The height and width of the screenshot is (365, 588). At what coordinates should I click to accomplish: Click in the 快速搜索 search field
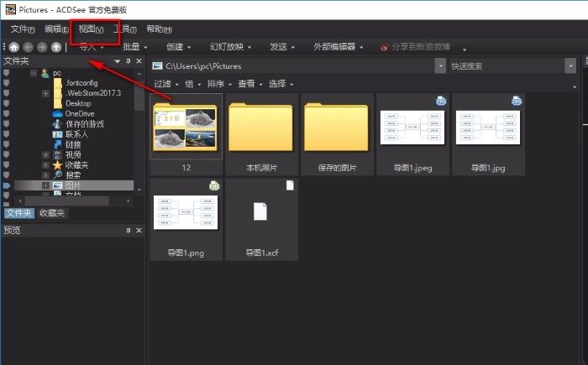coord(507,66)
